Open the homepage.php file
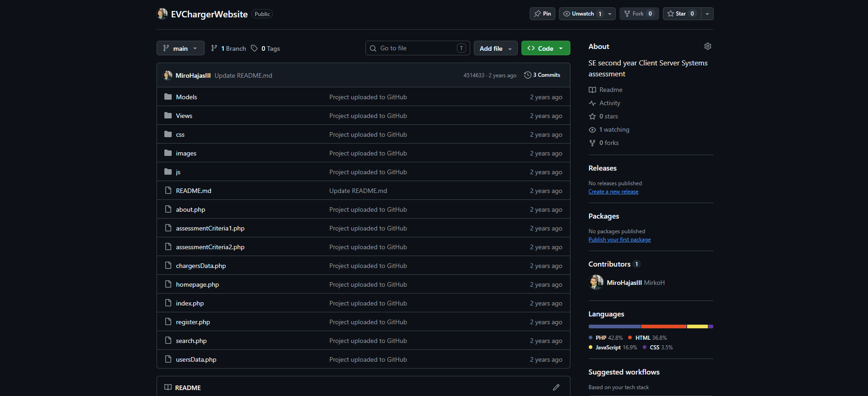 (197, 284)
